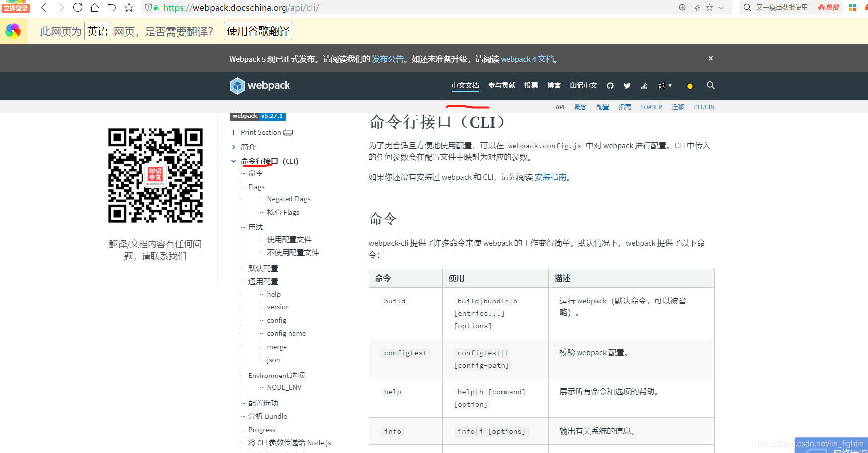Click the Twitter icon in the navbar

point(627,85)
